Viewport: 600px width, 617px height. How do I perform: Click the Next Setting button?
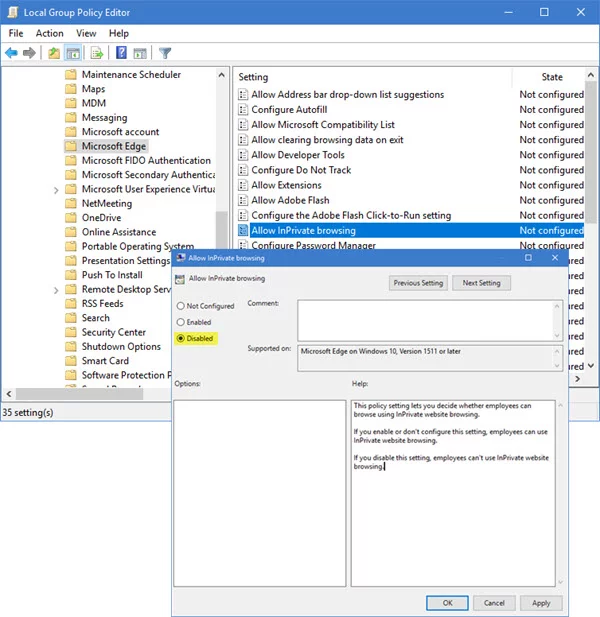(x=482, y=283)
